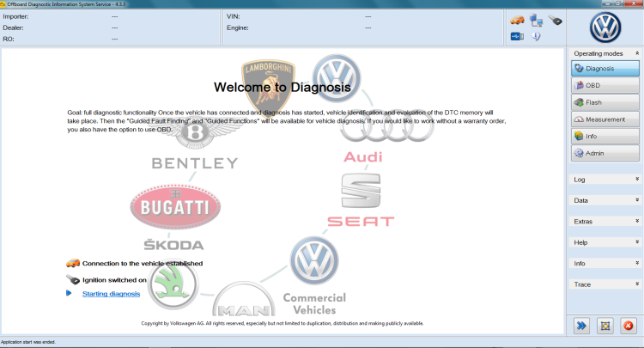Expand the Help section
This screenshot has height=348, width=644.
tap(605, 242)
